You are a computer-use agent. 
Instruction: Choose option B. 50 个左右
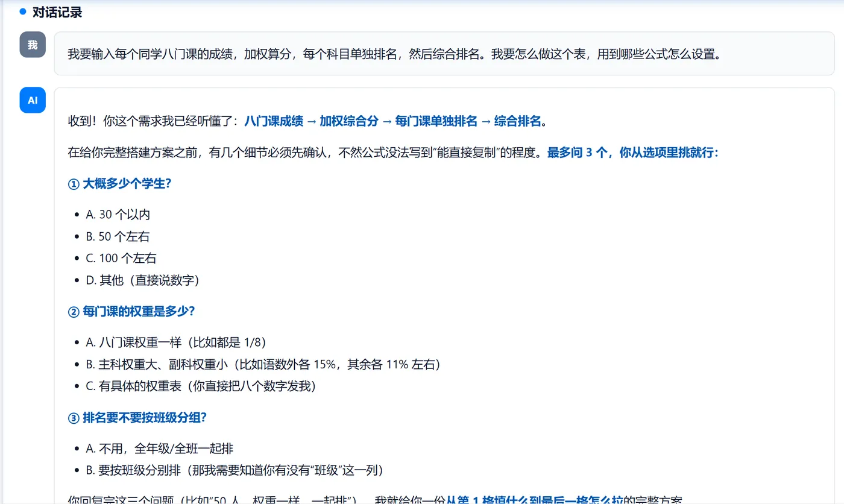118,236
